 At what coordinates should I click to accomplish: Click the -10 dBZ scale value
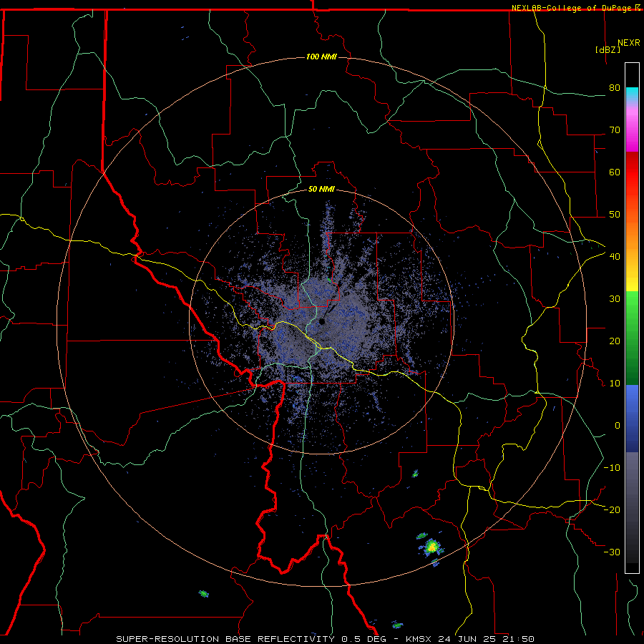612,467
